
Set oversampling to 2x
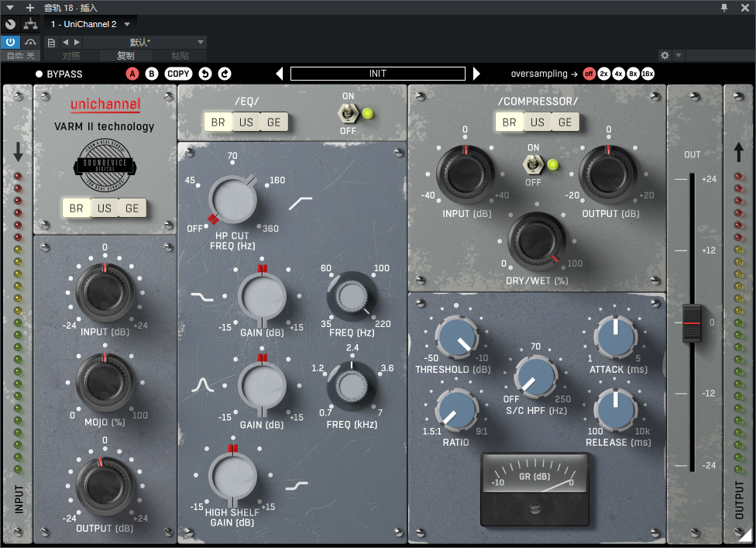[x=603, y=74]
